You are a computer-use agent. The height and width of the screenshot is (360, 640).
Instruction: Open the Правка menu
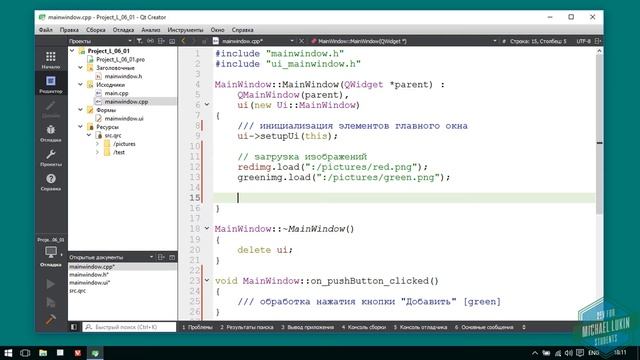click(x=69, y=30)
